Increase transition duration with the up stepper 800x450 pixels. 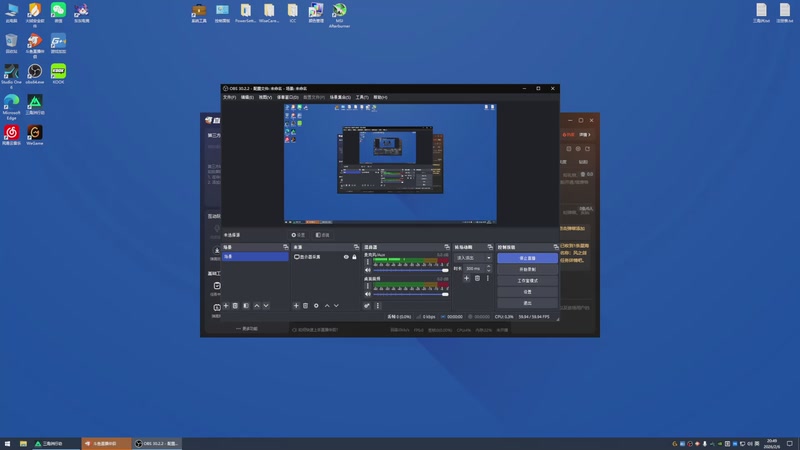tap(489, 266)
